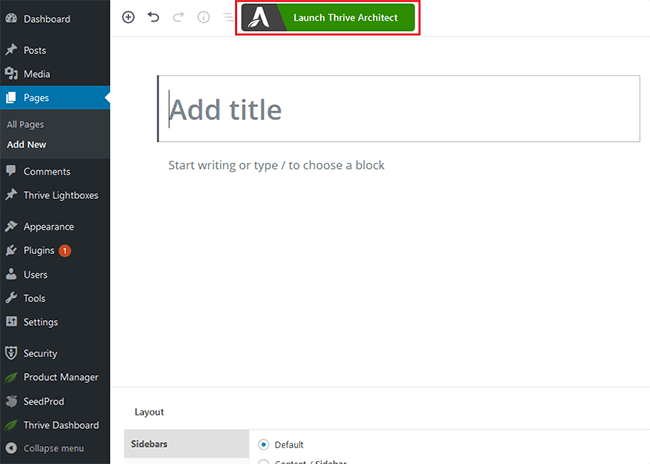
Task: Click the Posts pin icon
Action: click(x=11, y=50)
